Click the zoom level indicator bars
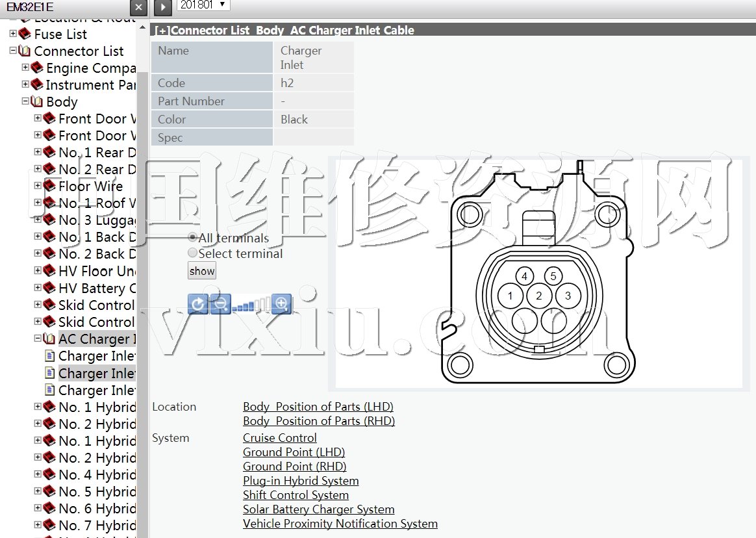The width and height of the screenshot is (756, 538). point(251,304)
